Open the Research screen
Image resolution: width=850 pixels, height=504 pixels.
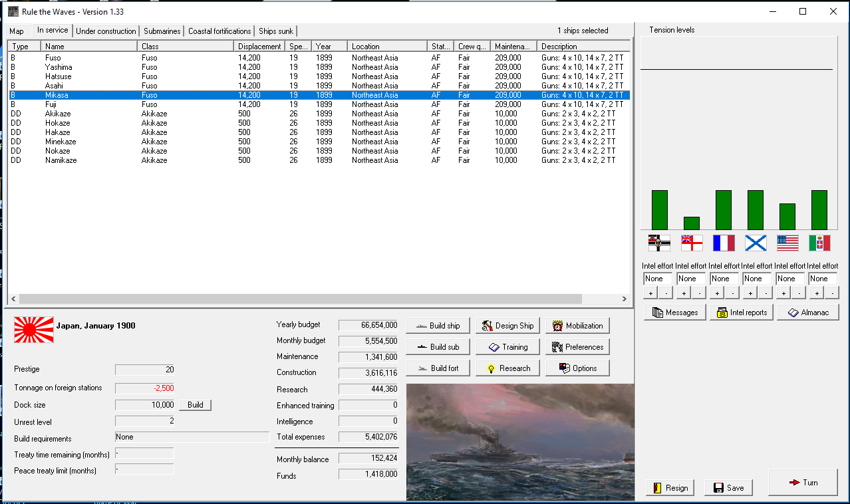[x=507, y=368]
